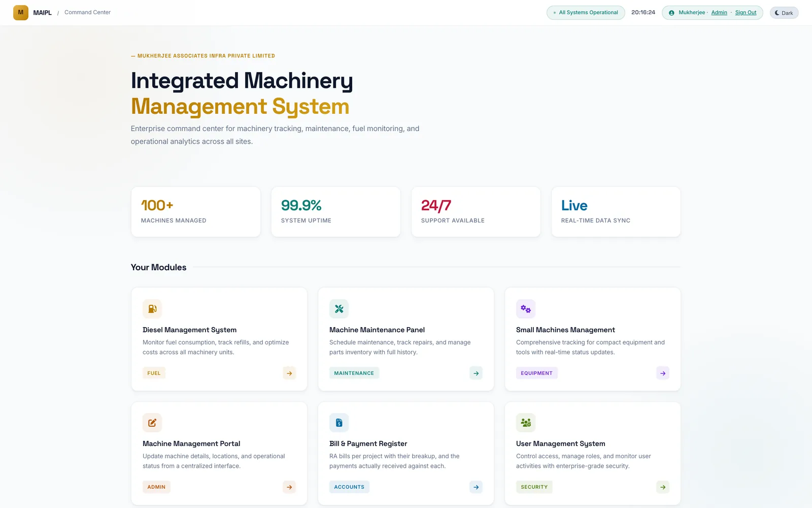812x508 pixels.
Task: Open Small Machines via its arrow button
Action: click(663, 373)
